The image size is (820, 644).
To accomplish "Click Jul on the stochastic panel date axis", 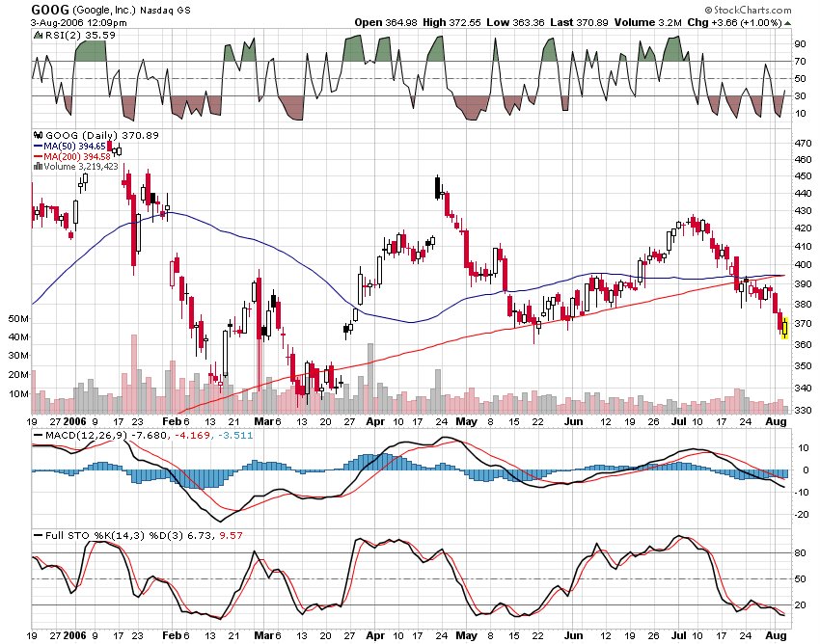I will pos(679,635).
